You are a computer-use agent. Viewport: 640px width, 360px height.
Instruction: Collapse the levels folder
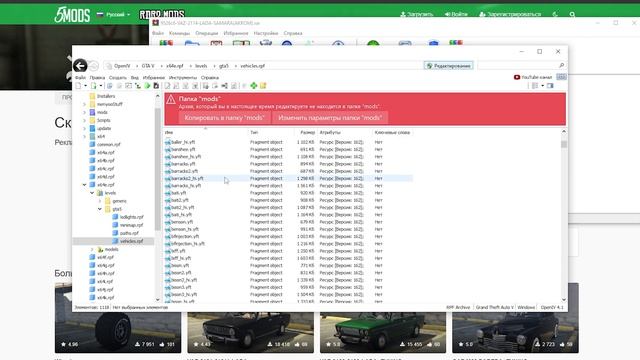[92, 193]
